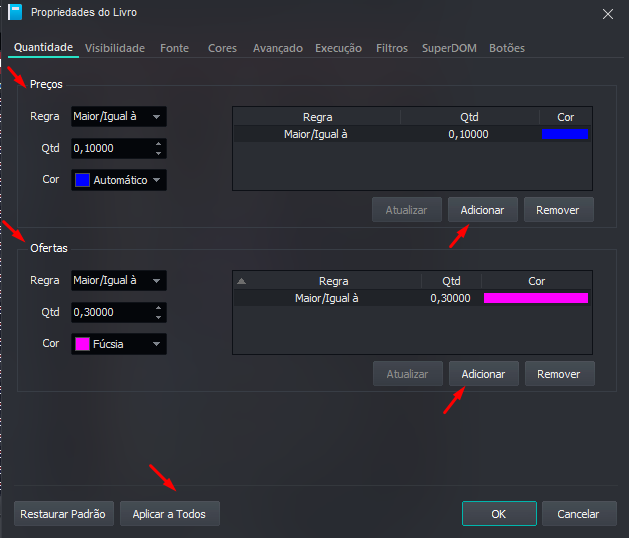Image resolution: width=629 pixels, height=538 pixels.
Task: Click the 0,30000 cell in Ofertas table
Action: pyautogui.click(x=450, y=298)
